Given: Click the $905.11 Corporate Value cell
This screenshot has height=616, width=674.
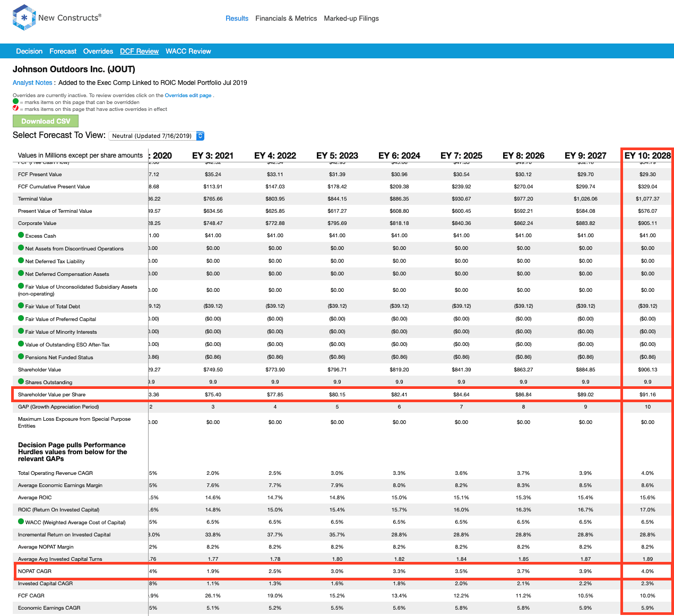Looking at the screenshot, I should 647,223.
